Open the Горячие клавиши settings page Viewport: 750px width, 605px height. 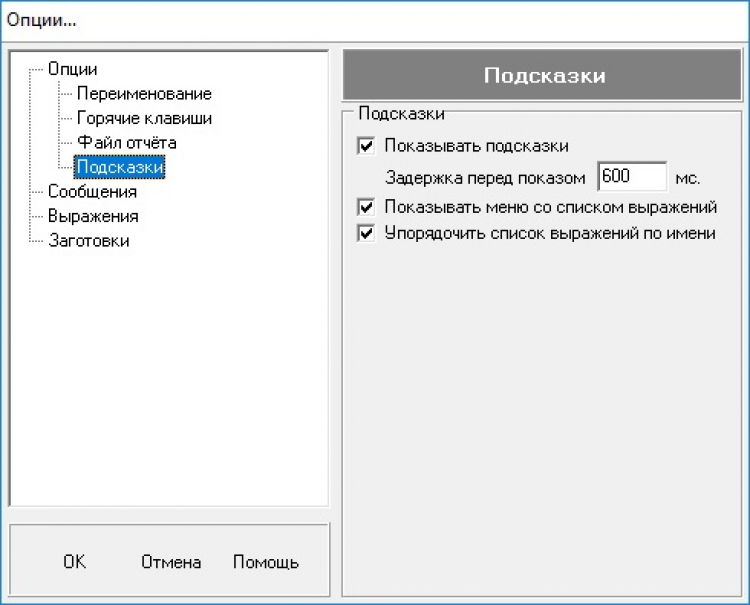pyautogui.click(x=144, y=118)
